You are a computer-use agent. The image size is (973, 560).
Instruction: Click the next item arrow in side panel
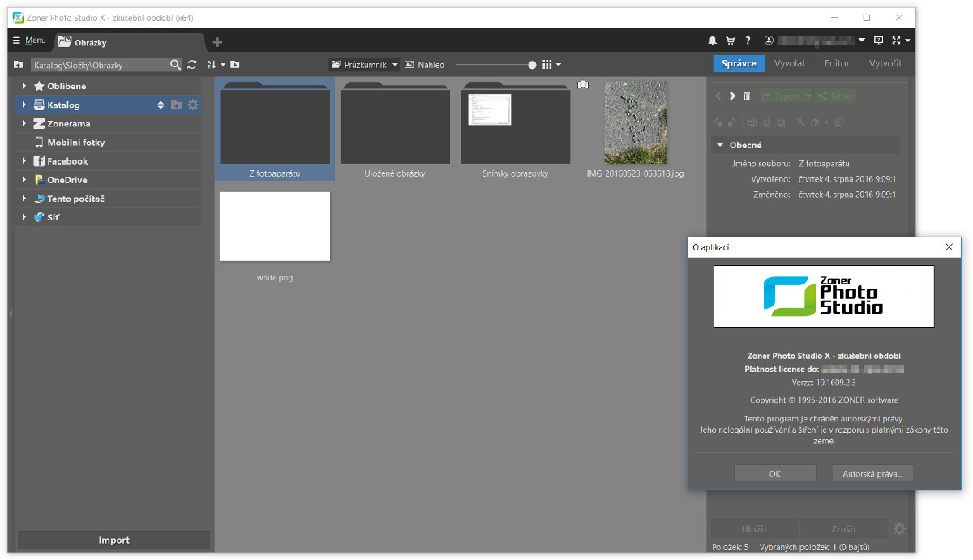coord(732,96)
